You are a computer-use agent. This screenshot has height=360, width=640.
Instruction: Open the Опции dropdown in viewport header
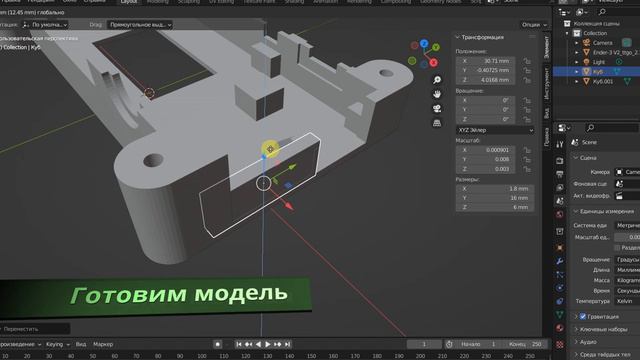533,25
